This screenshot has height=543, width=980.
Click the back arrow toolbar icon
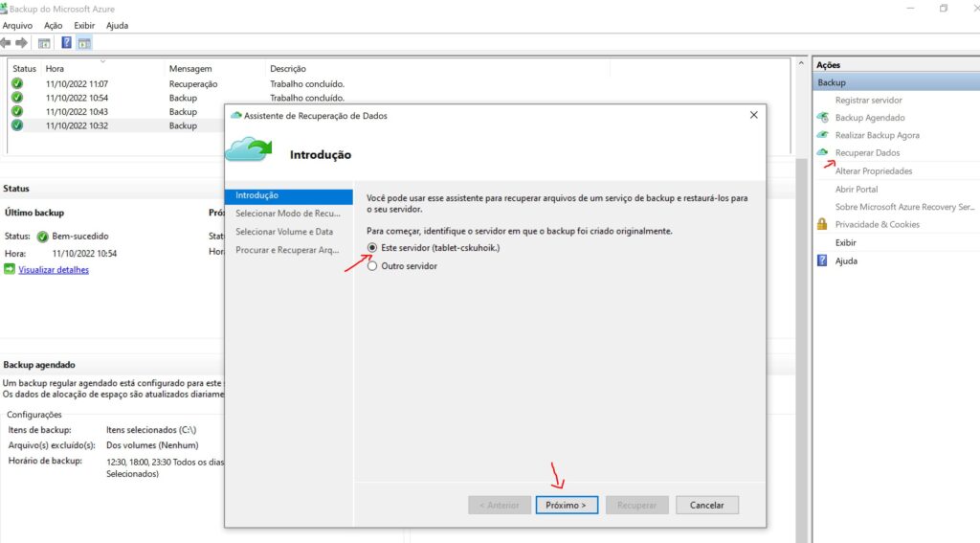(x=6, y=42)
